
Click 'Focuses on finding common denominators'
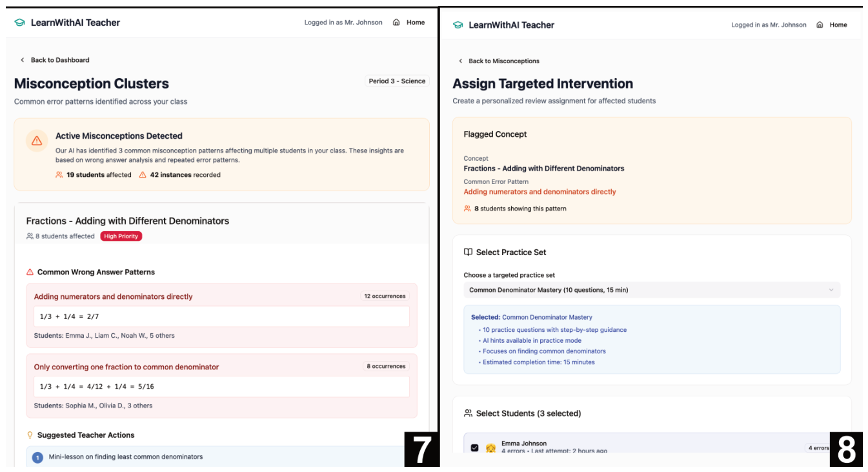pos(544,351)
